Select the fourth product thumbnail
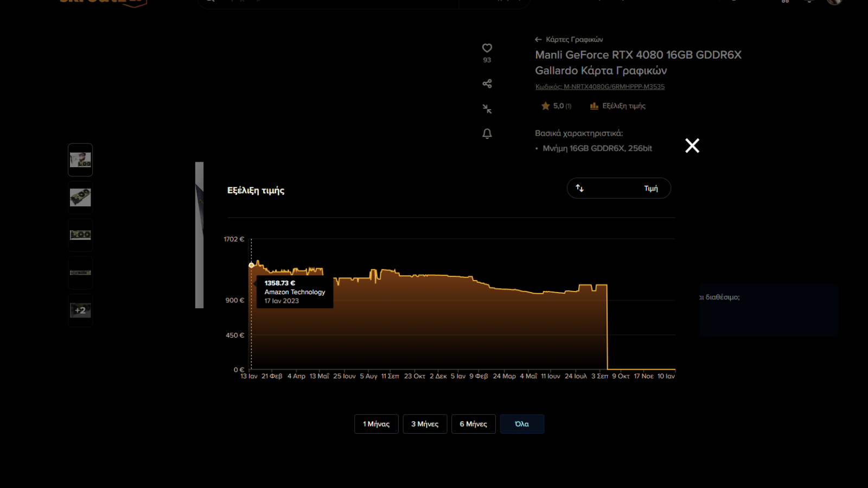 click(80, 272)
